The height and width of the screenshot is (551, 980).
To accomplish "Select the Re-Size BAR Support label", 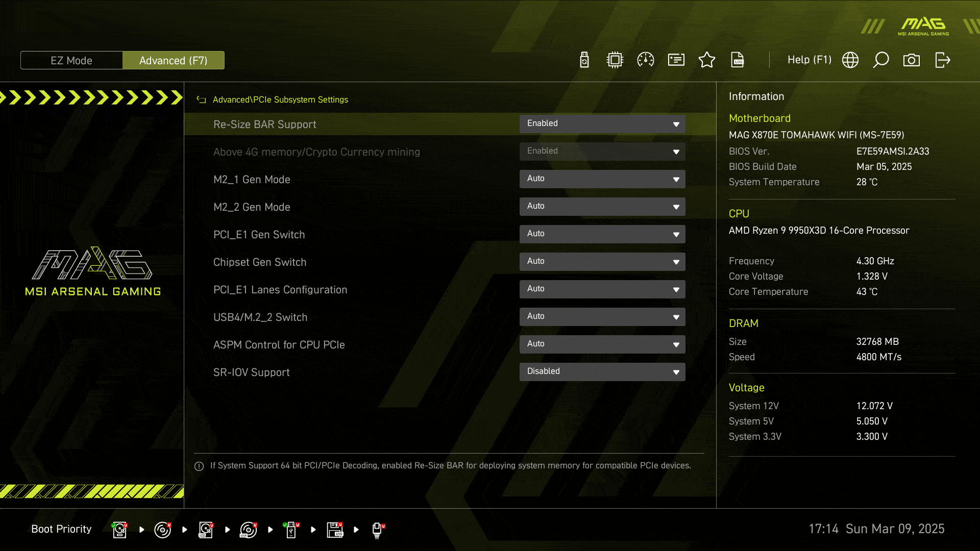I will click(264, 124).
